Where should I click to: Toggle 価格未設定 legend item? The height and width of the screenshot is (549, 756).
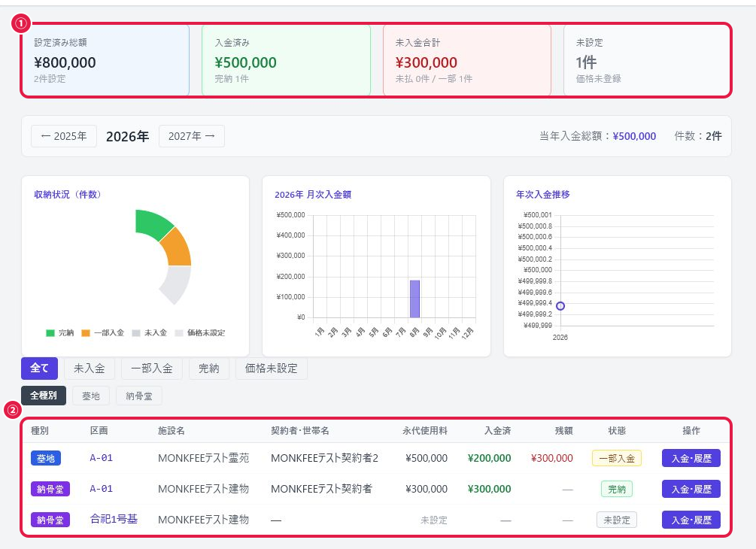coord(200,332)
